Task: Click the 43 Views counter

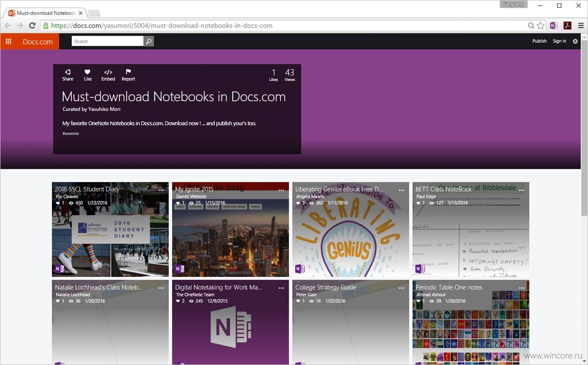Action: pos(289,75)
